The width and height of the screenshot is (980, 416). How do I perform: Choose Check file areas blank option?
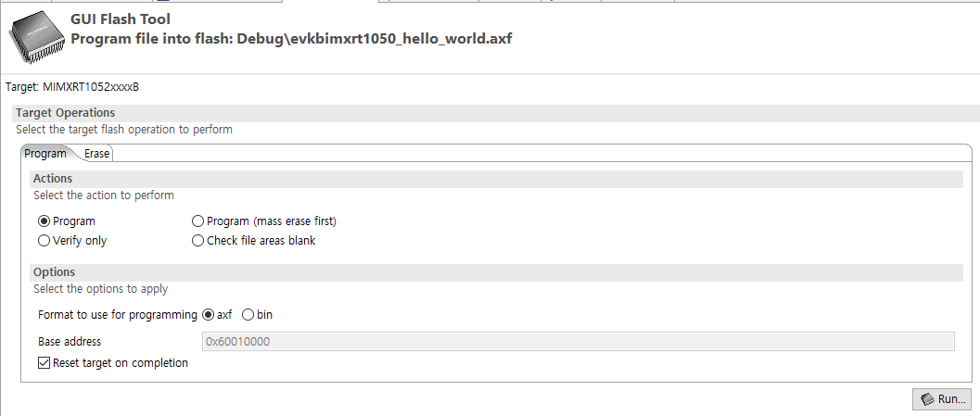[x=197, y=241]
